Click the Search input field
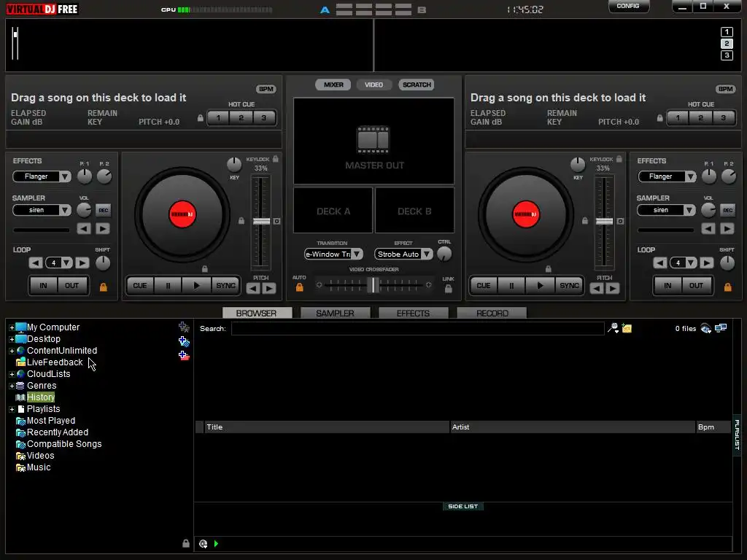This screenshot has width=747, height=560. pos(417,329)
